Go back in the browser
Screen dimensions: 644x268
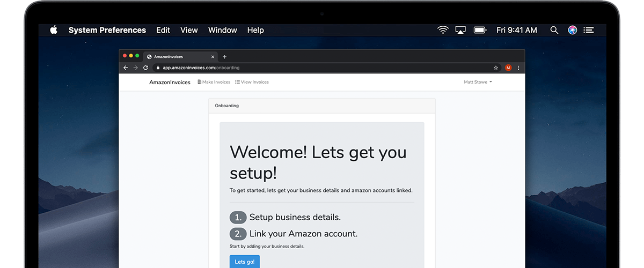(126, 68)
